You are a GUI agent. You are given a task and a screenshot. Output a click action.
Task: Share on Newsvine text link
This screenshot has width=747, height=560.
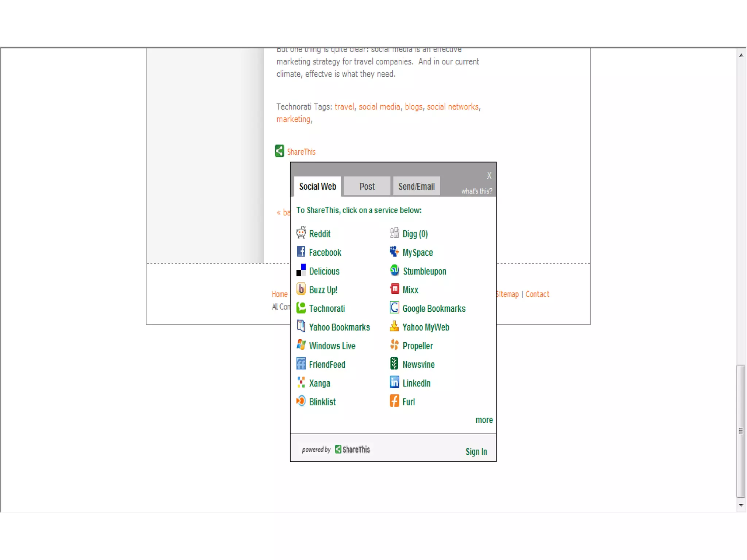(418, 364)
